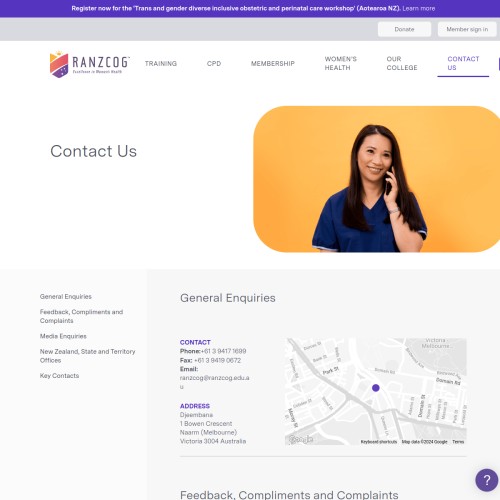Click the purple map location marker
The image size is (500, 500).
(x=376, y=388)
